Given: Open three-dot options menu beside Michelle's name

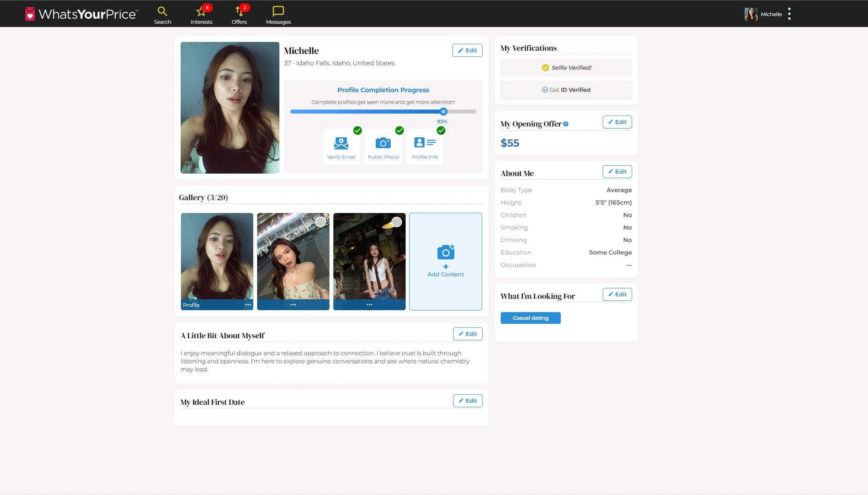Looking at the screenshot, I should [x=789, y=14].
